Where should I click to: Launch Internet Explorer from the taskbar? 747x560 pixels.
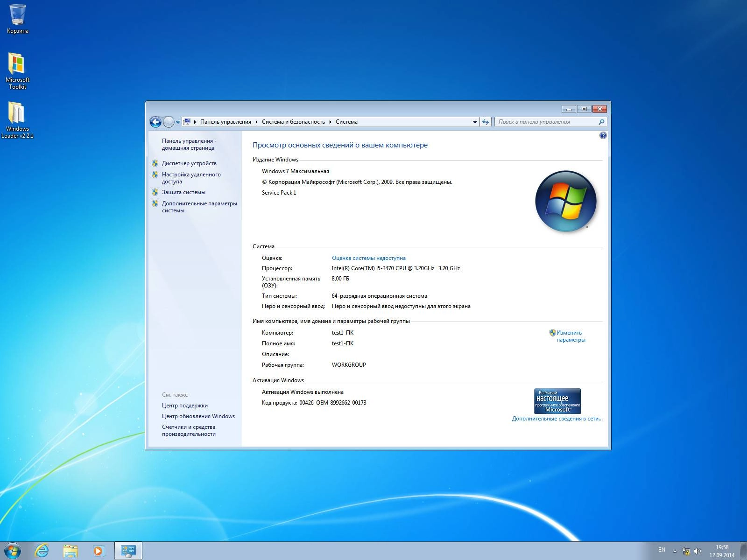42,551
